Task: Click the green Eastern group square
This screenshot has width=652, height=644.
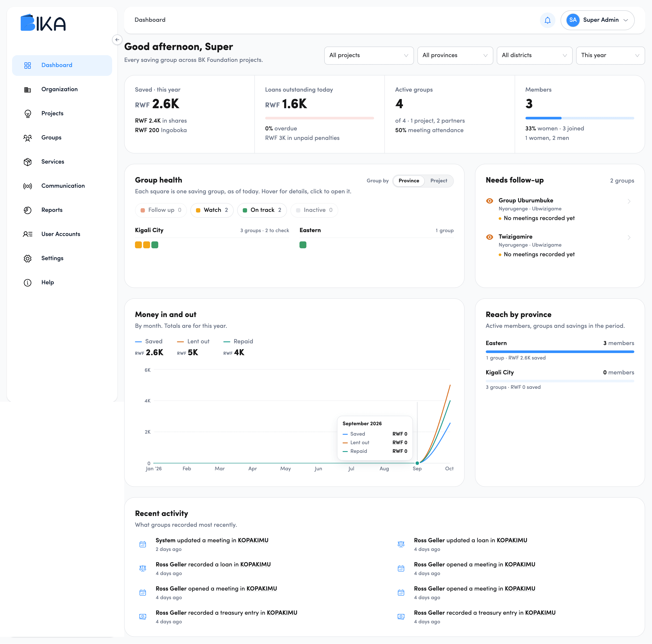Action: click(x=303, y=245)
